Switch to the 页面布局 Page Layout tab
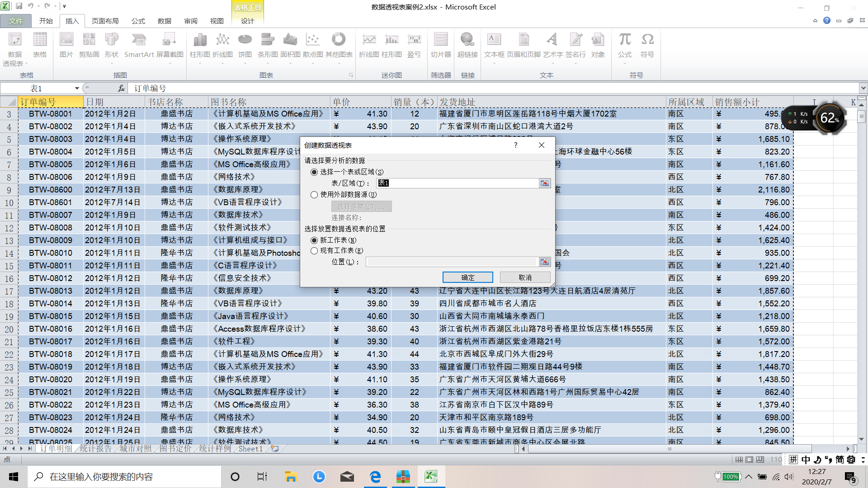This screenshot has width=868, height=488. click(x=105, y=21)
